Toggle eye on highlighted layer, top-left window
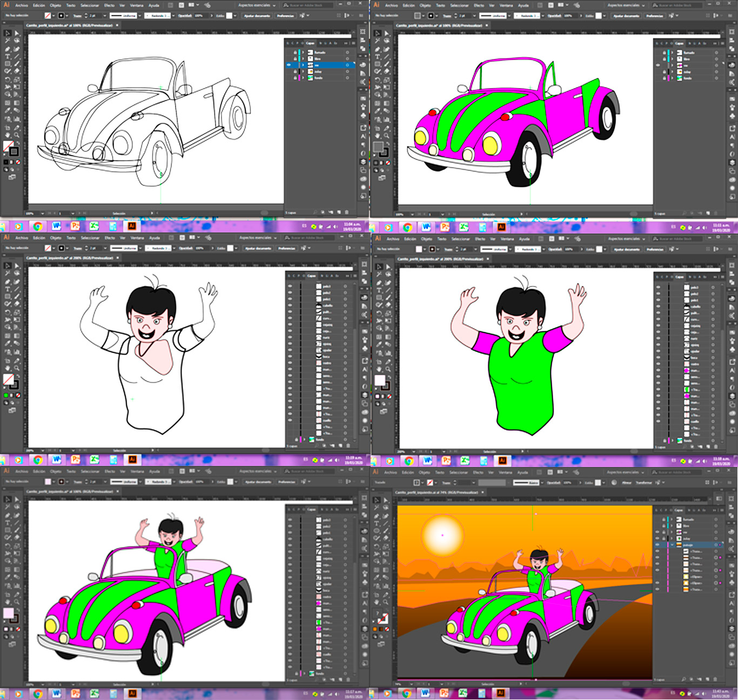Viewport: 738px width, 700px height. coord(289,65)
